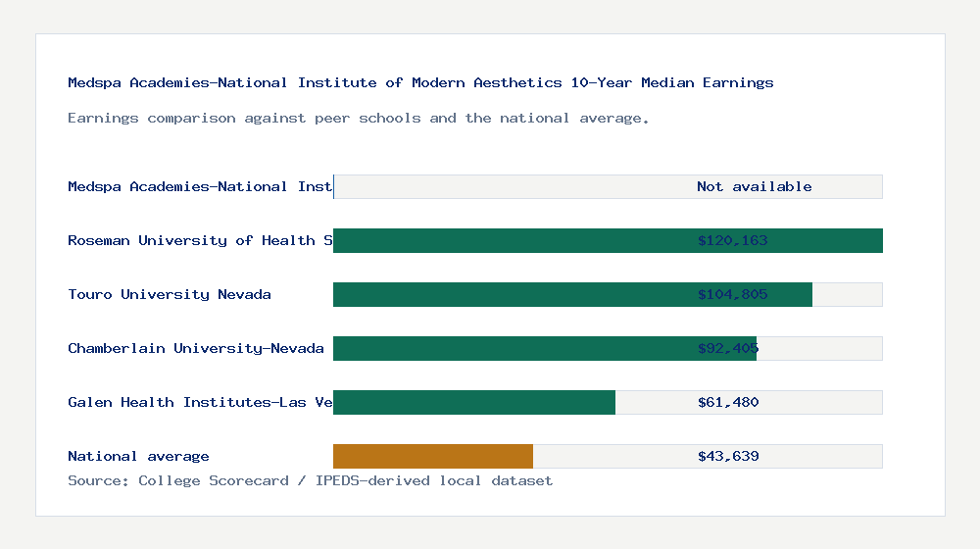Select the Roseman University green bar
The height and width of the screenshot is (549, 980).
(x=609, y=241)
